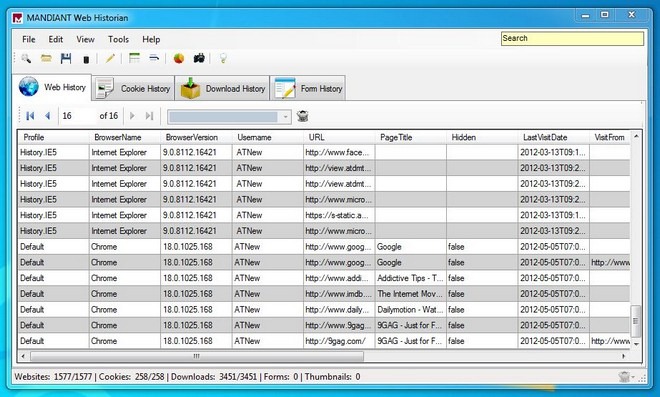Expand the filter combo box arrow
Image resolution: width=660 pixels, height=397 pixels.
coord(285,117)
